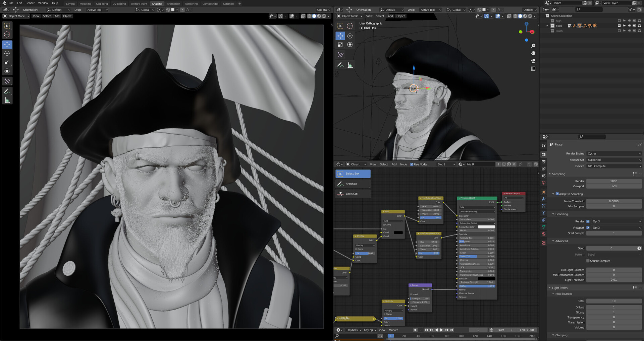Click the zoom magnifier icon in right viewport

tap(533, 46)
